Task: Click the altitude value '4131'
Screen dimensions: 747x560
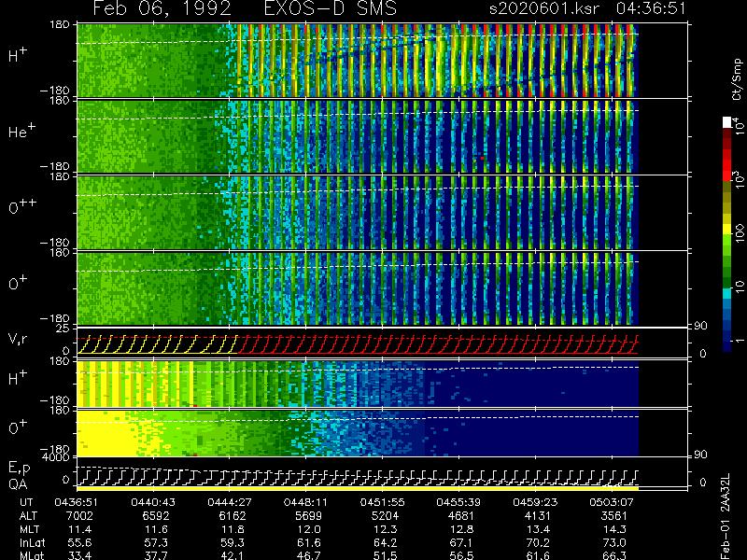Action: coord(538,516)
